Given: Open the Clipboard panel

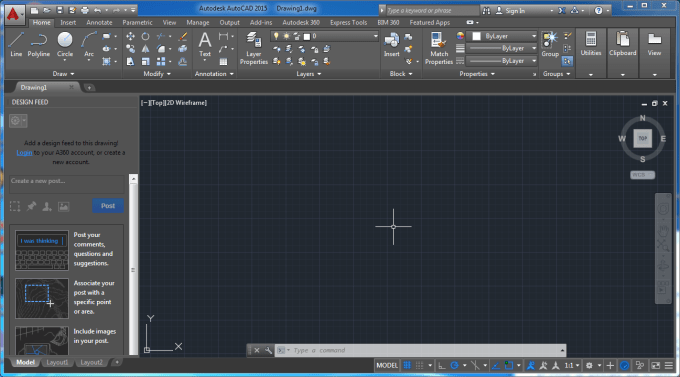Looking at the screenshot, I should click(x=623, y=44).
